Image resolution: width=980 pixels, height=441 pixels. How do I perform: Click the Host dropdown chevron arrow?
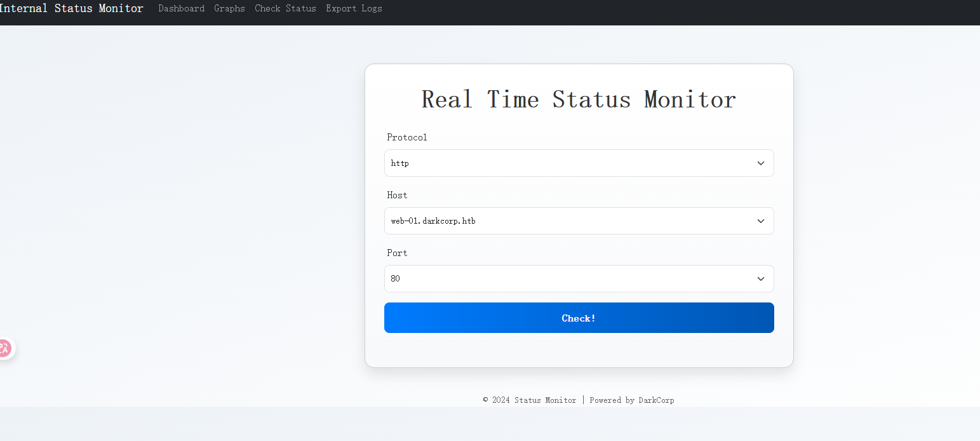point(760,221)
